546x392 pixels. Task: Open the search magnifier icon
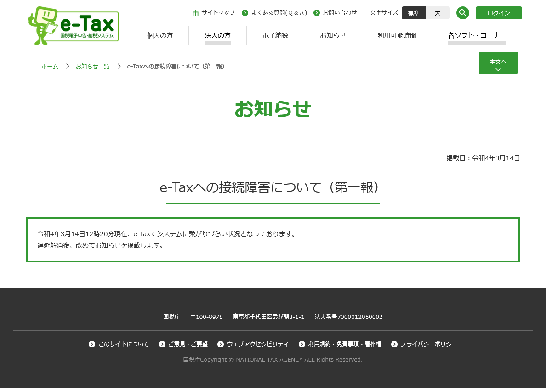(462, 13)
